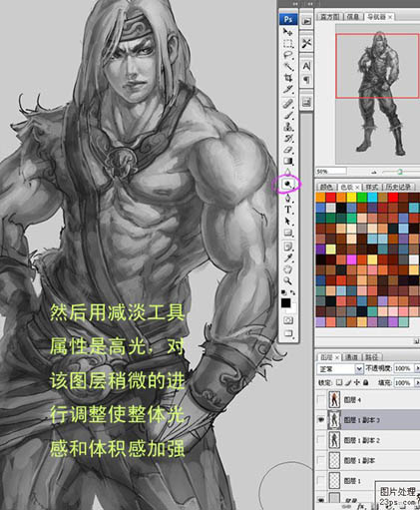420x510 pixels.
Task: Switch to the 信息 info tab
Action: coord(353,17)
